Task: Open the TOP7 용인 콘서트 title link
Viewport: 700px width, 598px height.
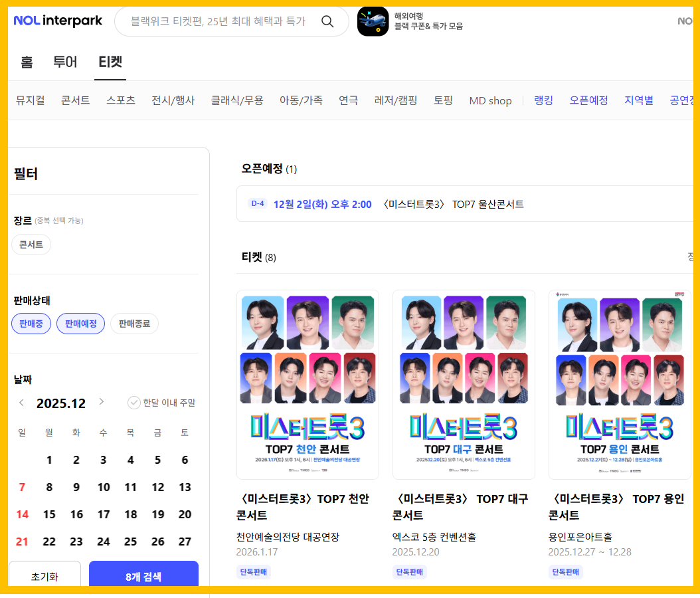Action: pyautogui.click(x=616, y=507)
